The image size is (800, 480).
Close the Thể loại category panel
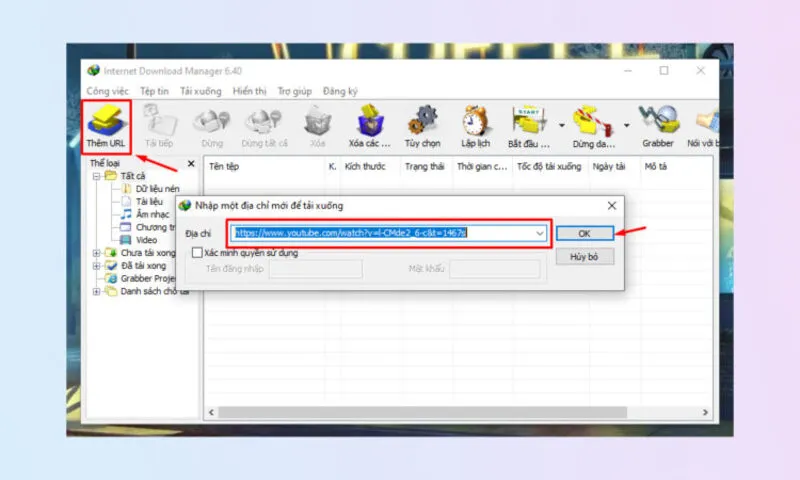[x=191, y=163]
